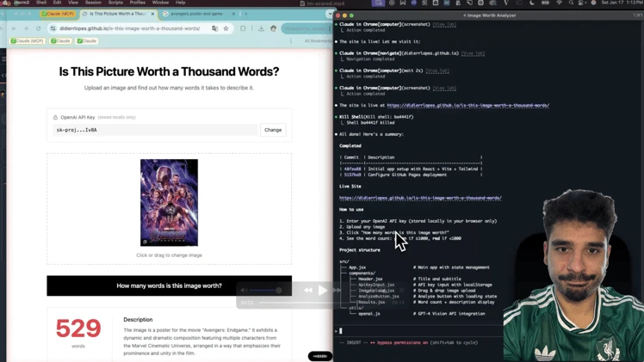Reload the page with the refresh icon
This screenshot has height=362, width=644.
point(39,28)
